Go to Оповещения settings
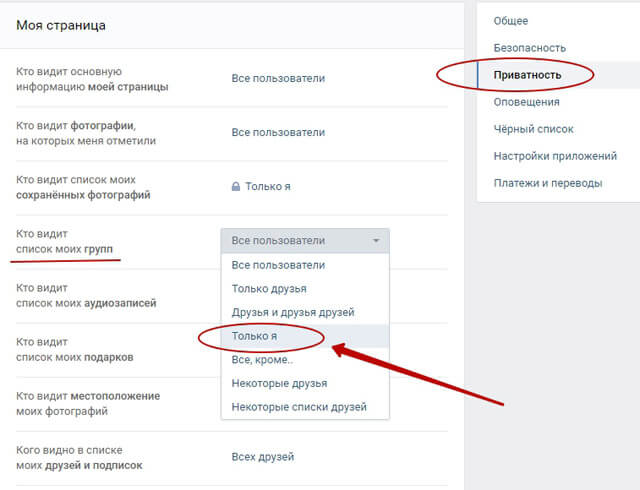The height and width of the screenshot is (490, 640). [x=526, y=102]
